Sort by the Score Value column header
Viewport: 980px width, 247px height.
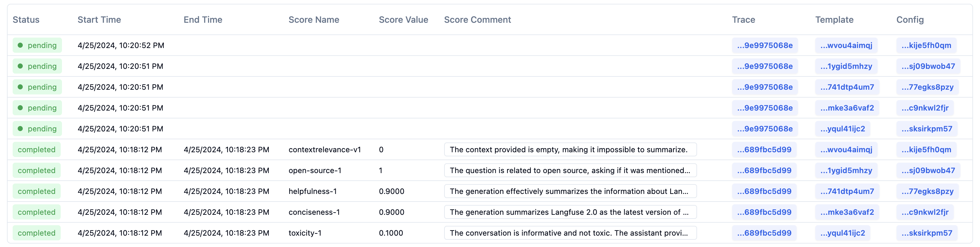coord(403,20)
